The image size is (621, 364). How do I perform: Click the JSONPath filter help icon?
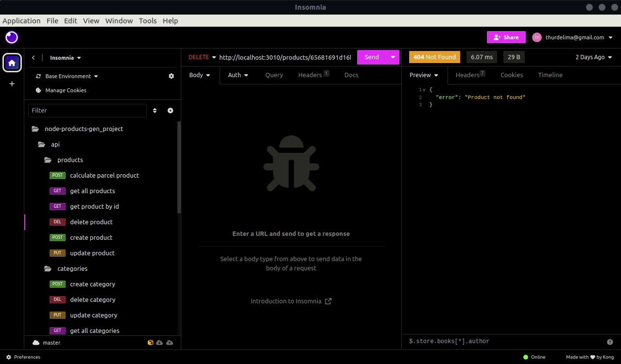pyautogui.click(x=610, y=342)
